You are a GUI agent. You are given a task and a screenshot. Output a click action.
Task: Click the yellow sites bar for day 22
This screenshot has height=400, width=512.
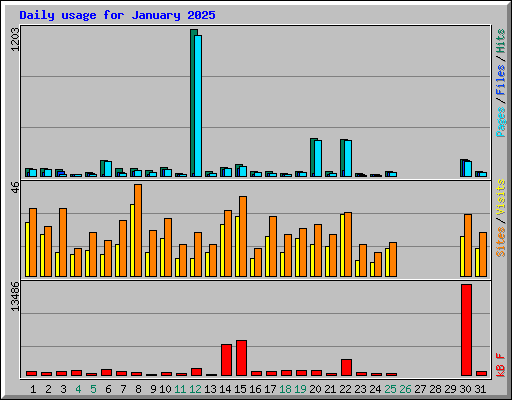point(342,245)
